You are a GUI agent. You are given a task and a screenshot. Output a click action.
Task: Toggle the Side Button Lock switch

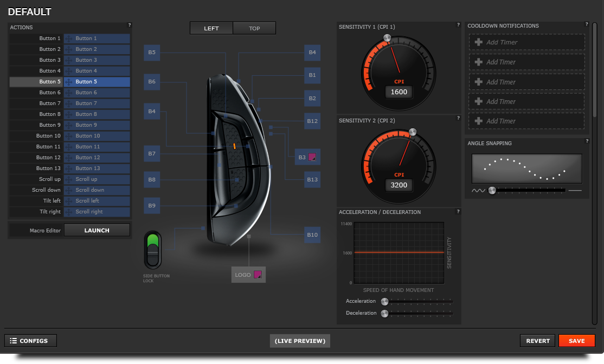153,249
